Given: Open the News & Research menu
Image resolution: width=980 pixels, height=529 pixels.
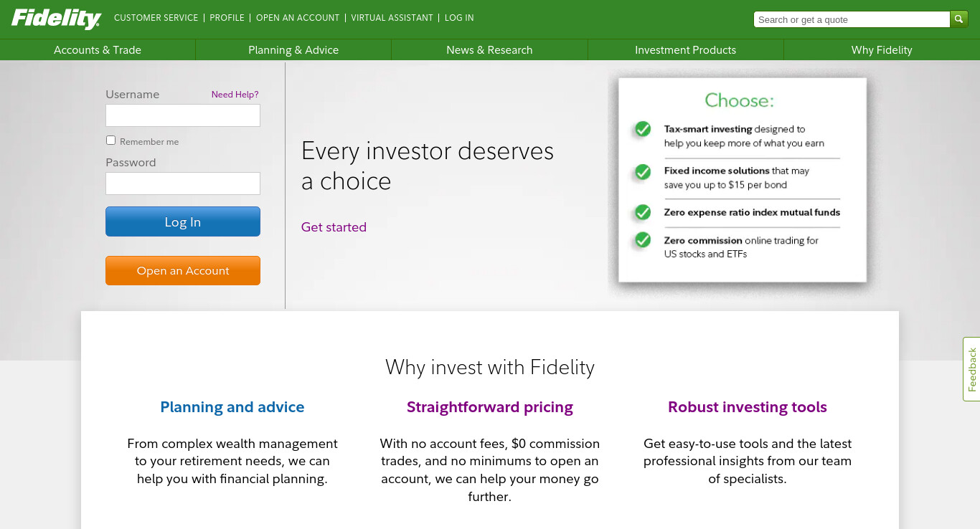Looking at the screenshot, I should pos(489,50).
